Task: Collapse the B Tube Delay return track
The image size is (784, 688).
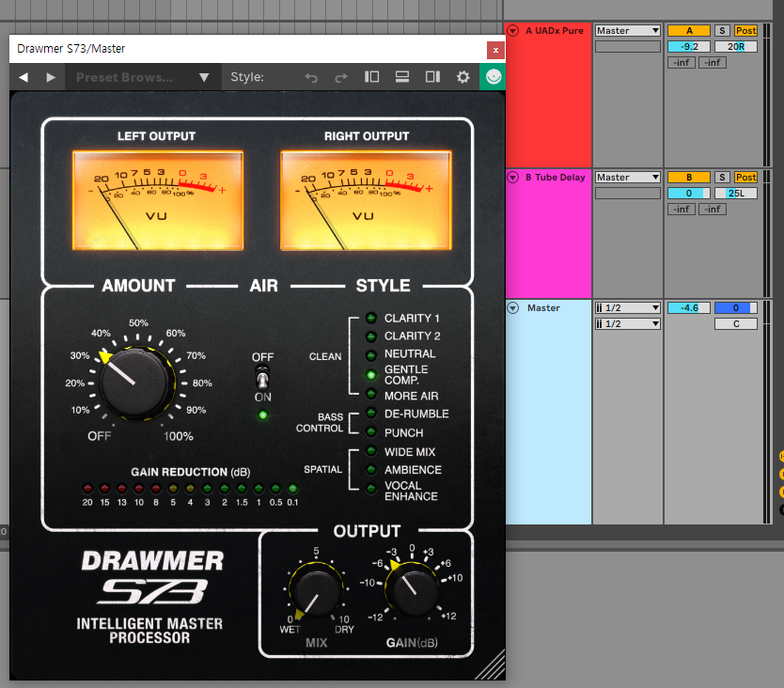Action: pos(513,177)
